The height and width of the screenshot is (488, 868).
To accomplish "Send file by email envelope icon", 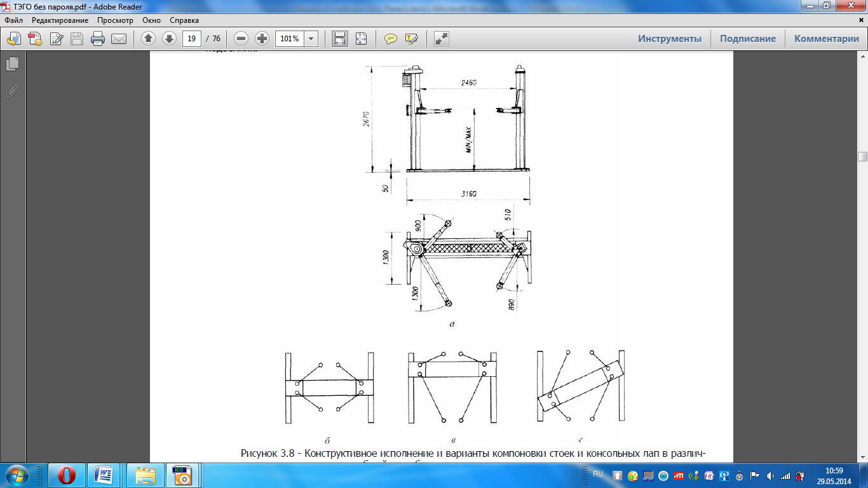I will click(119, 39).
